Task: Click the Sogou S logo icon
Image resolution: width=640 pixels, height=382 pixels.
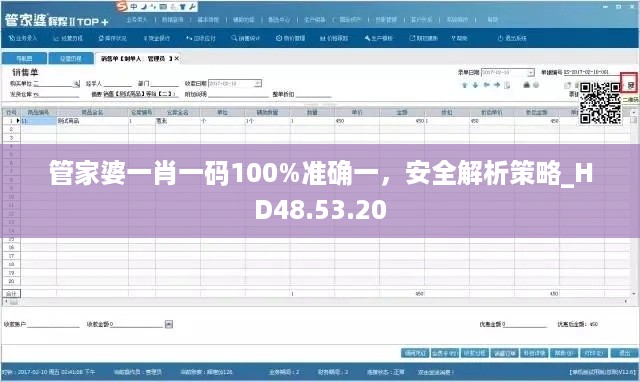Action: point(121,6)
